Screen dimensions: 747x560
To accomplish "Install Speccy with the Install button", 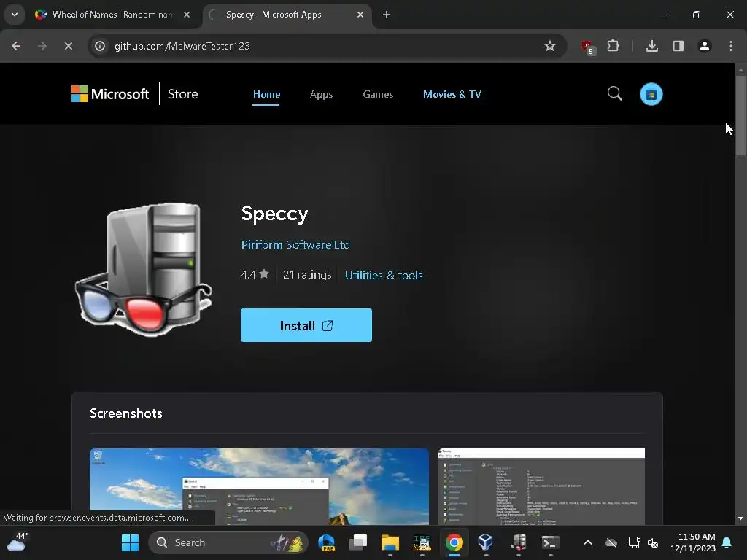I will click(x=306, y=325).
